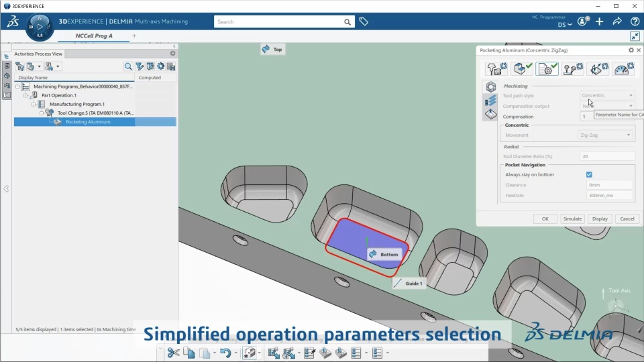The width and height of the screenshot is (644, 362).
Task: Click the blue gear icon in tree toolbar
Action: click(x=160, y=66)
